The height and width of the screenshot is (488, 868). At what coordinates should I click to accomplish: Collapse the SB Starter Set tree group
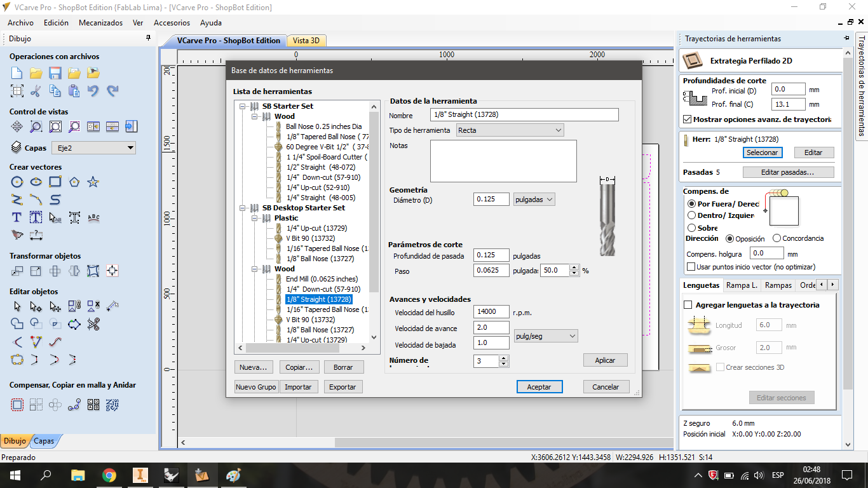(242, 106)
